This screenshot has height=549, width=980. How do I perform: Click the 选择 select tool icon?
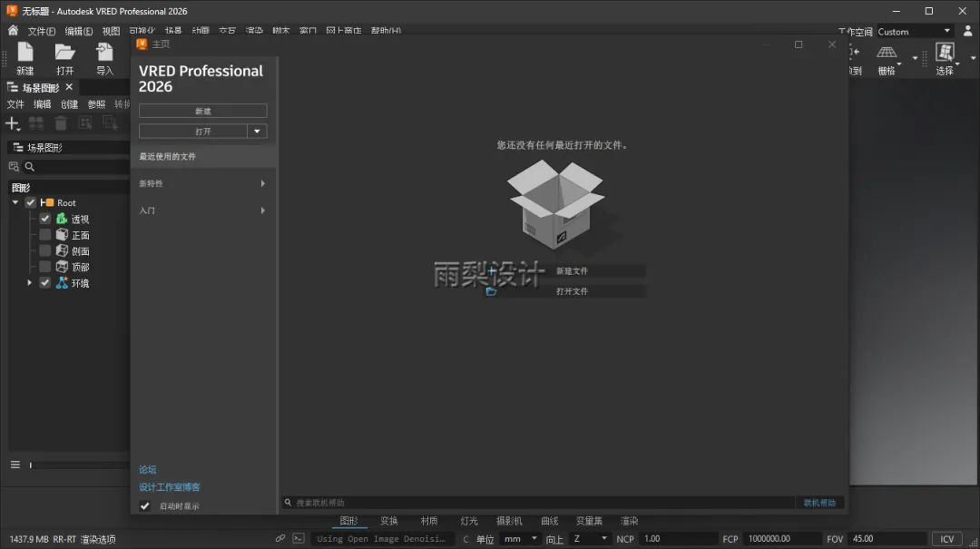point(945,53)
